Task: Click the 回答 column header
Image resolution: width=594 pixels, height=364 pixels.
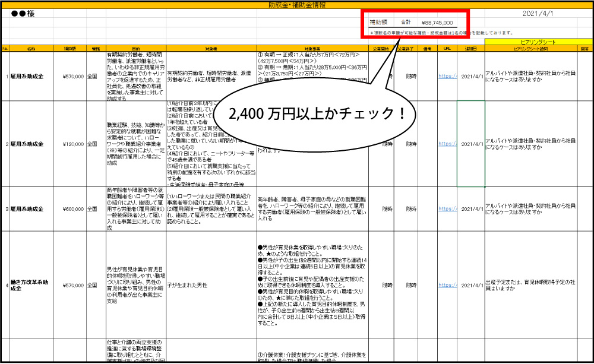Action: click(584, 48)
